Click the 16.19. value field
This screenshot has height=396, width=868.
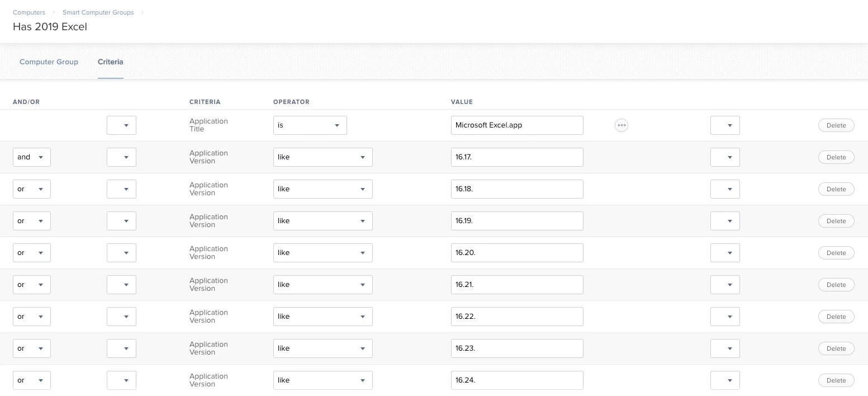(517, 221)
